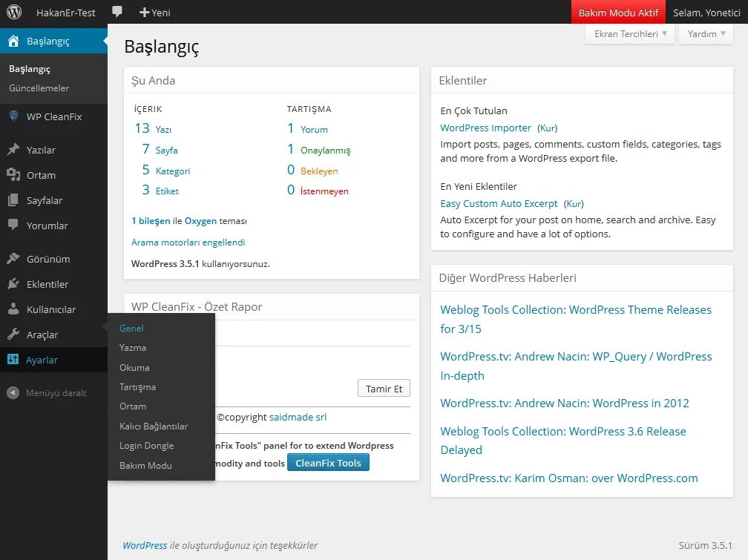748x560 pixels.
Task: Click the Sayfalar pages icon
Action: pos(13,200)
